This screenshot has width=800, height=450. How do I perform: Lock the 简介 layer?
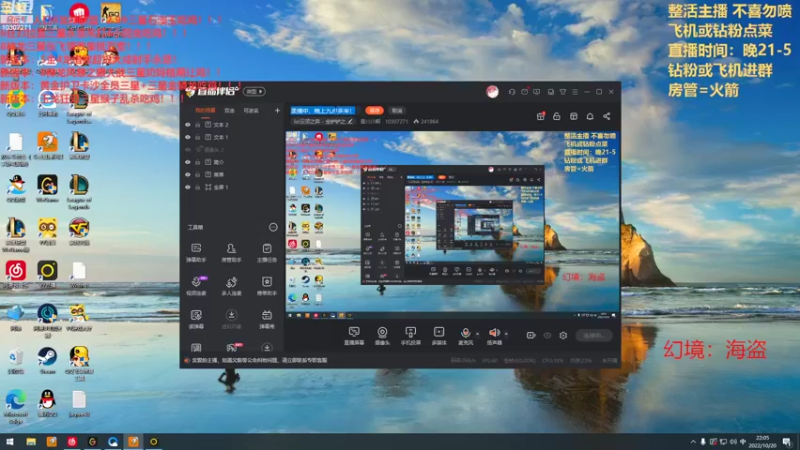tap(197, 162)
